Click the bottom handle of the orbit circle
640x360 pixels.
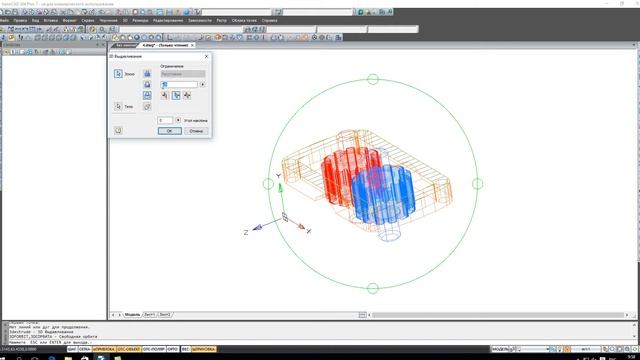coord(373,289)
